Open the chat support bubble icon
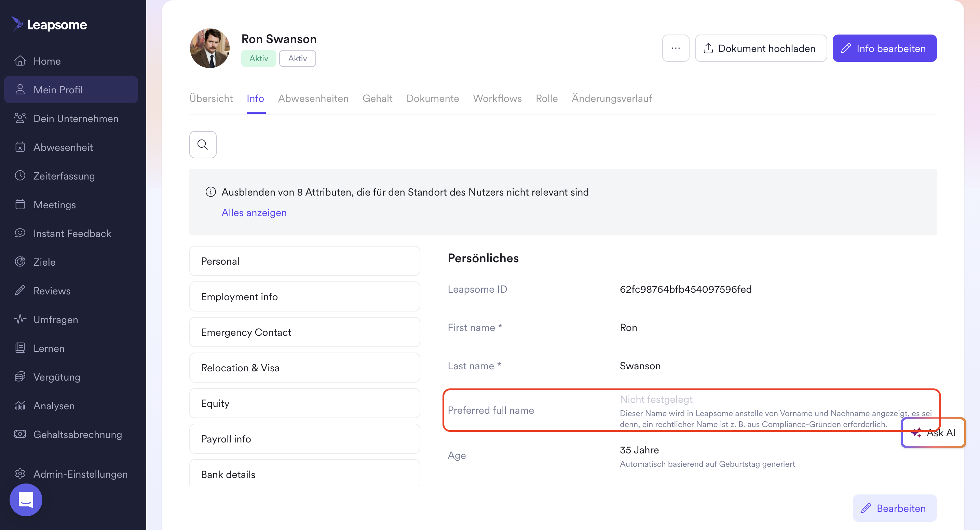The width and height of the screenshot is (980, 530). coord(26,500)
